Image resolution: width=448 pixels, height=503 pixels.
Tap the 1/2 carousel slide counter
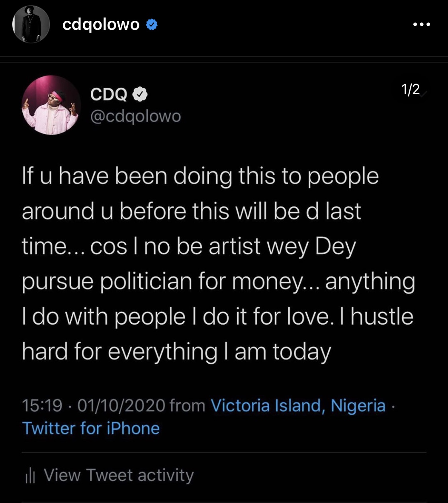tap(411, 89)
